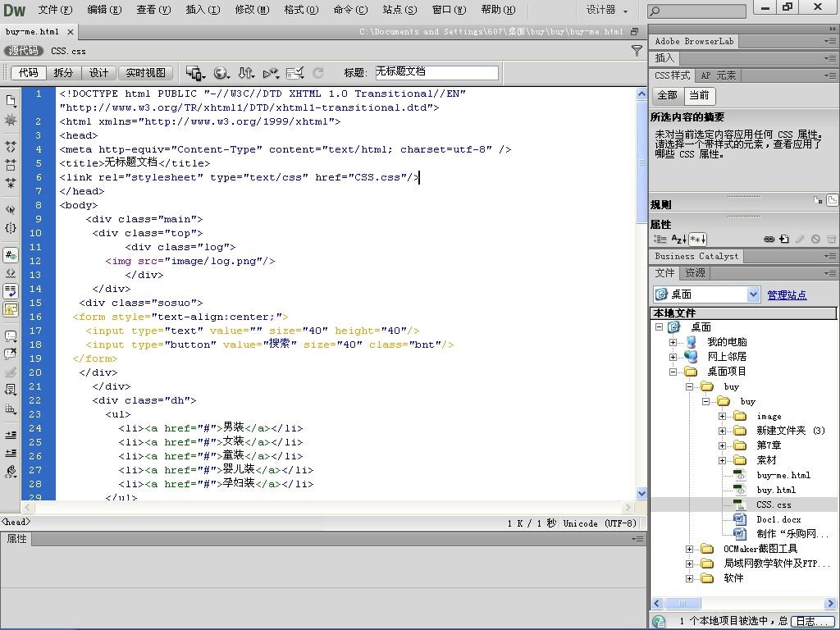Image resolution: width=840 pixels, height=630 pixels.
Task: Switch to 设计 view button
Action: tap(98, 73)
